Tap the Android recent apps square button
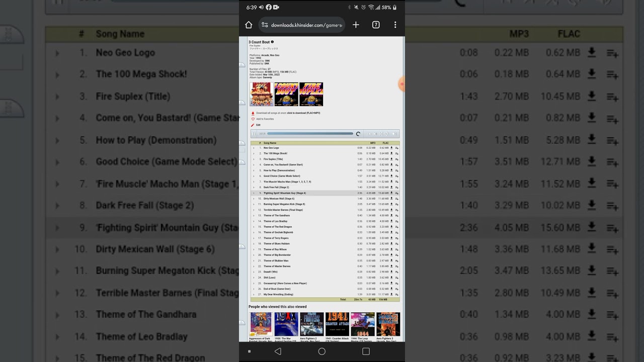This screenshot has height=362, width=644. [366, 351]
